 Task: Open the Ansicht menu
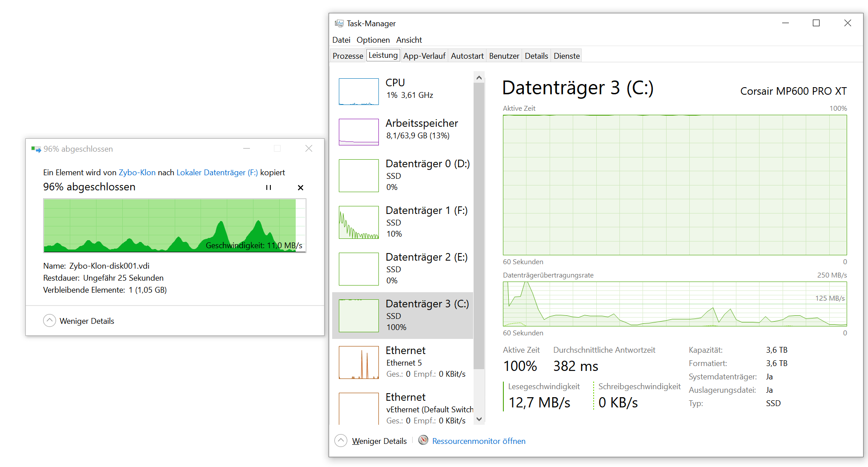(409, 40)
